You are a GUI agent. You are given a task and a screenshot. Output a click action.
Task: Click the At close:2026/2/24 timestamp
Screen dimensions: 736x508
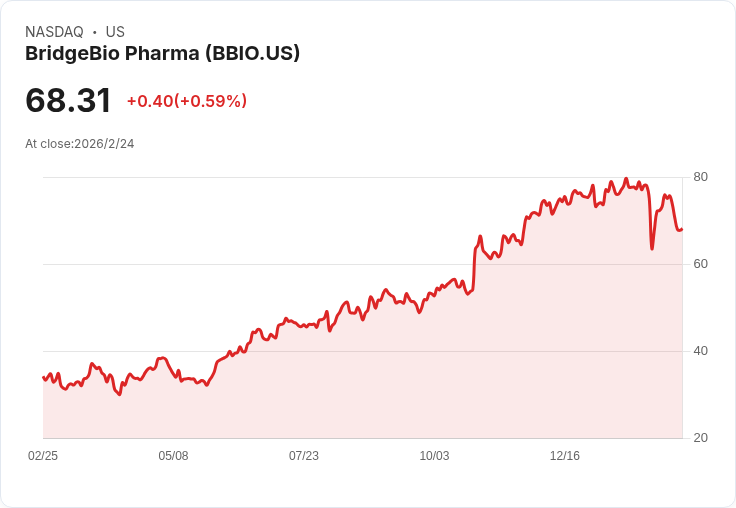click(x=80, y=144)
